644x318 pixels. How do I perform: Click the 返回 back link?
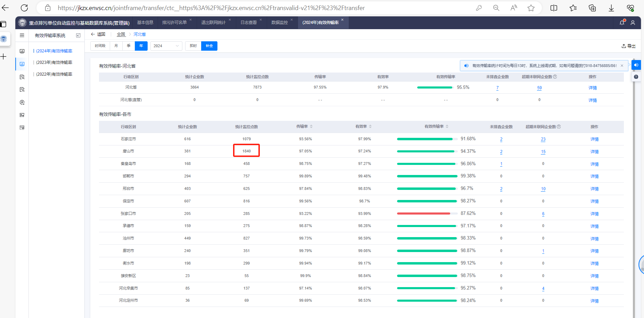pyautogui.click(x=98, y=34)
